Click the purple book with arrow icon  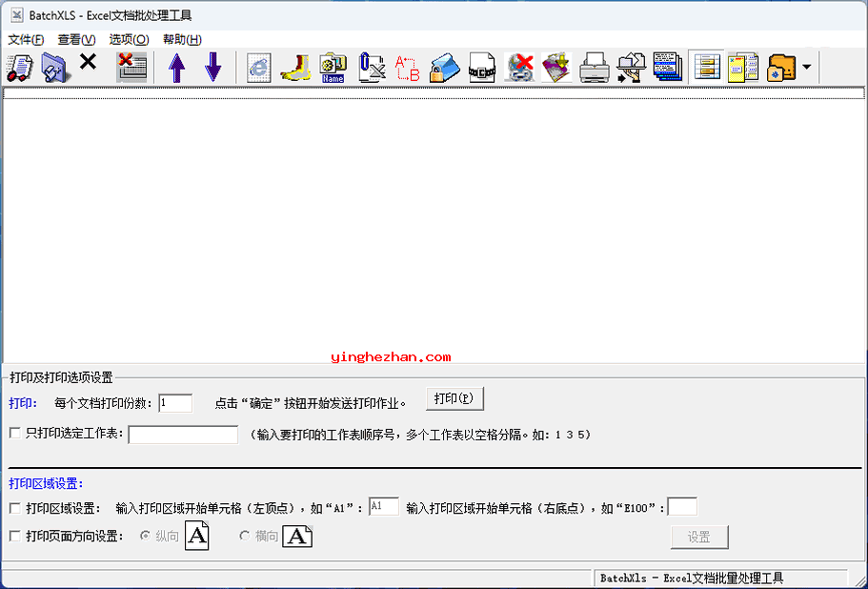(x=556, y=68)
